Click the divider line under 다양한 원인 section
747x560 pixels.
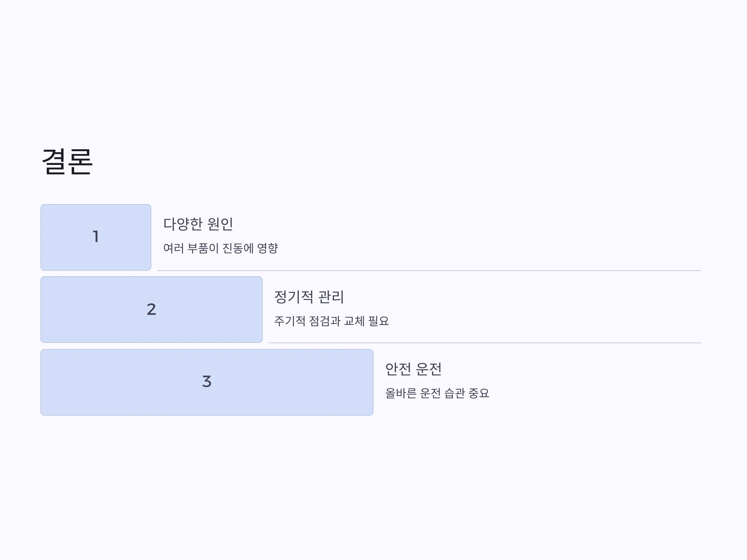[429, 271]
